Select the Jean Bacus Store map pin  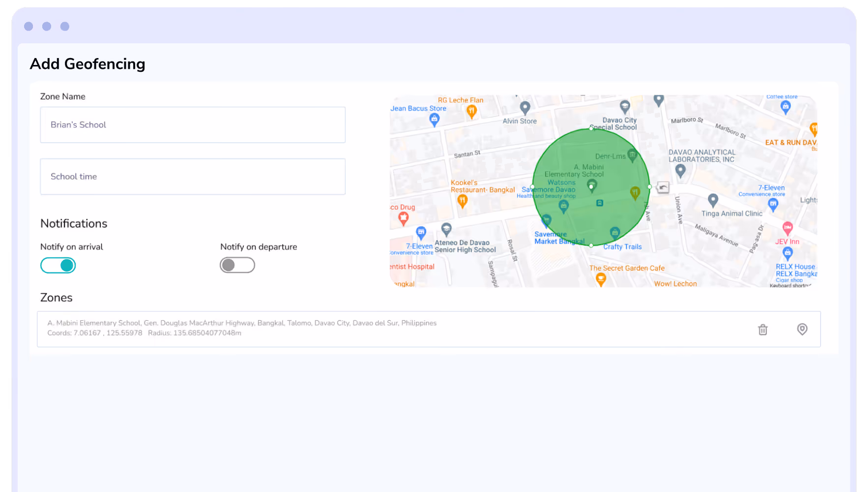point(434,120)
